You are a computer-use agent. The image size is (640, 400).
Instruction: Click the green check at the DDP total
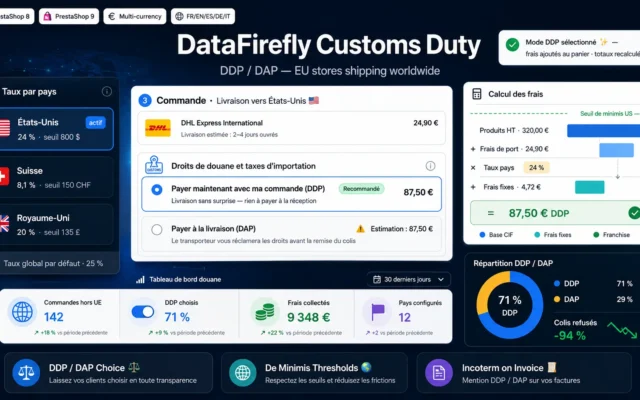[634, 213]
